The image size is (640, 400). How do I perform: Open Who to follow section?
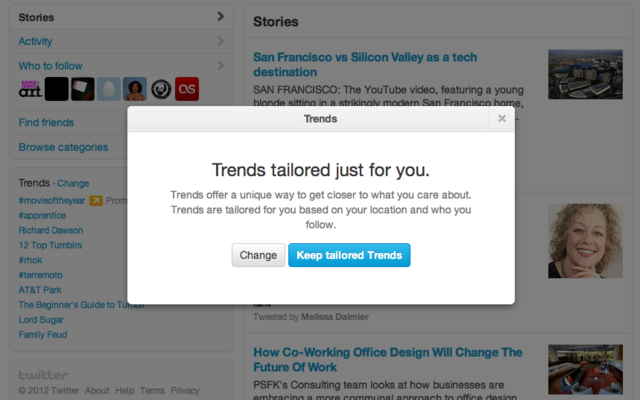(50, 66)
